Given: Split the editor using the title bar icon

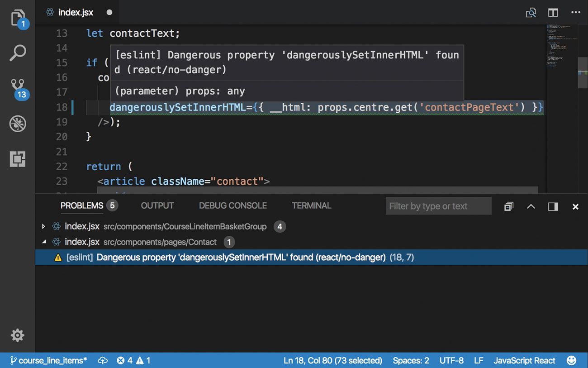Looking at the screenshot, I should [553, 12].
